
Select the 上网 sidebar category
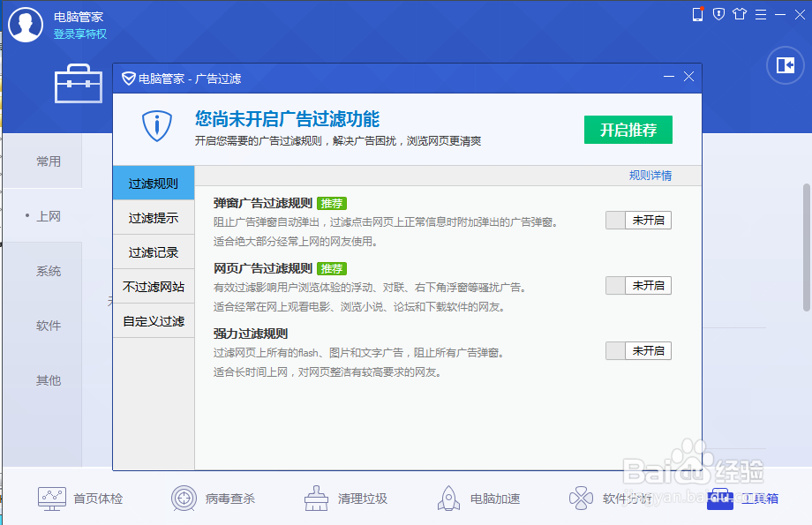(49, 216)
